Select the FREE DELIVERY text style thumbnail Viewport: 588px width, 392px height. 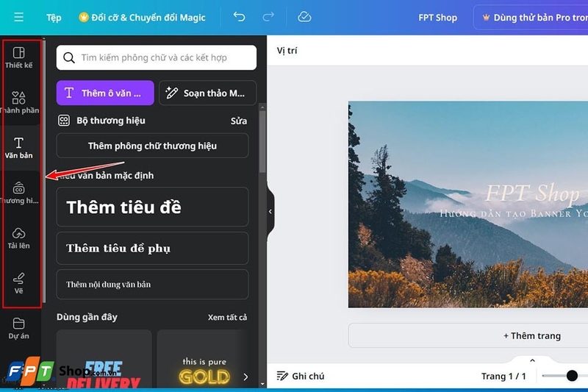pyautogui.click(x=104, y=359)
